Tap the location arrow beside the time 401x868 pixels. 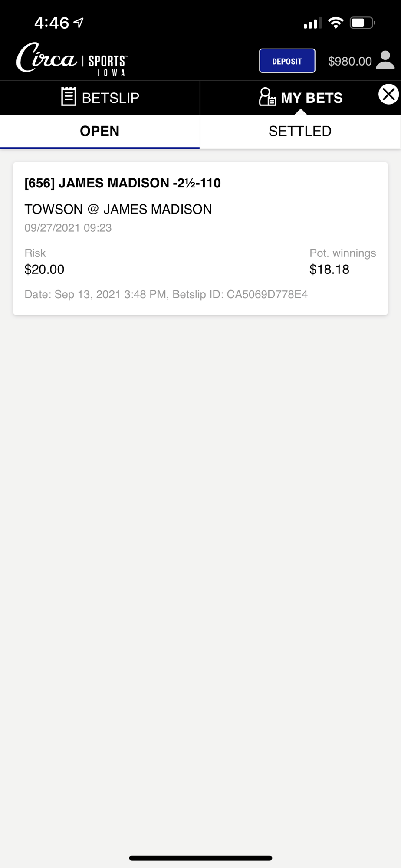click(x=79, y=23)
